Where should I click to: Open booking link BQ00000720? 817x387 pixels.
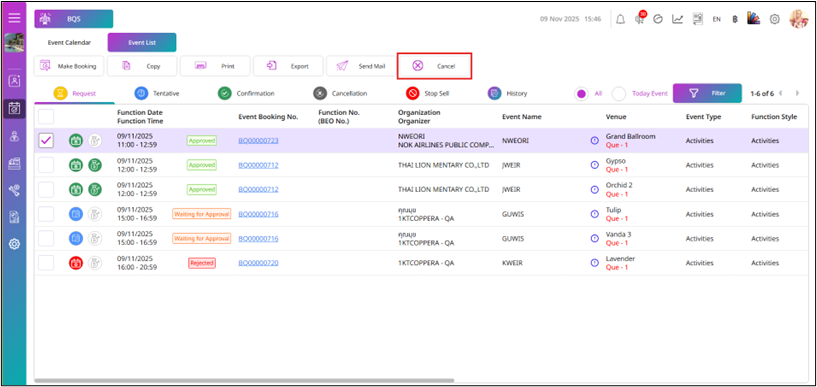coord(258,263)
